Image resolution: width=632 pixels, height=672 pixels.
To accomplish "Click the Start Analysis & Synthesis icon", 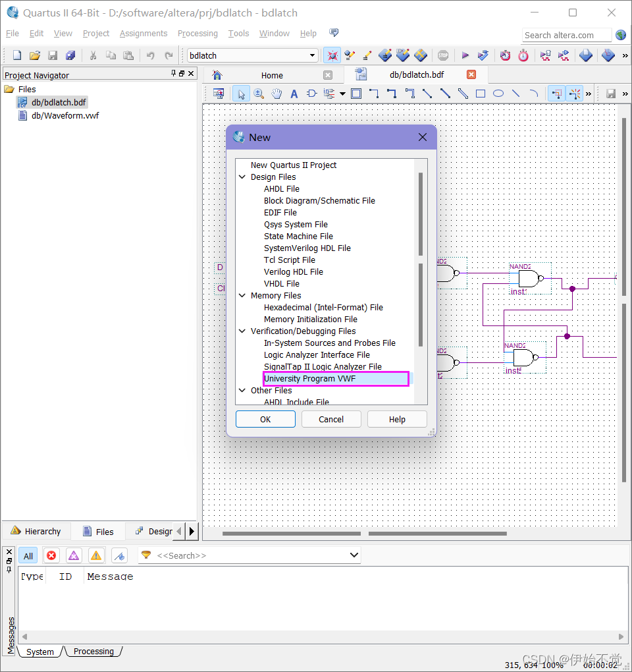I will (x=483, y=55).
